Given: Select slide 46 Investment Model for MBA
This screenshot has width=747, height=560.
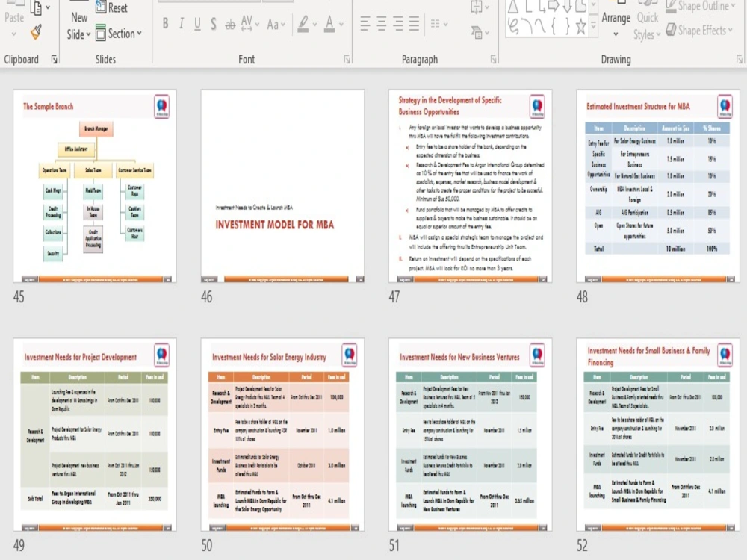Looking at the screenshot, I should [282, 186].
